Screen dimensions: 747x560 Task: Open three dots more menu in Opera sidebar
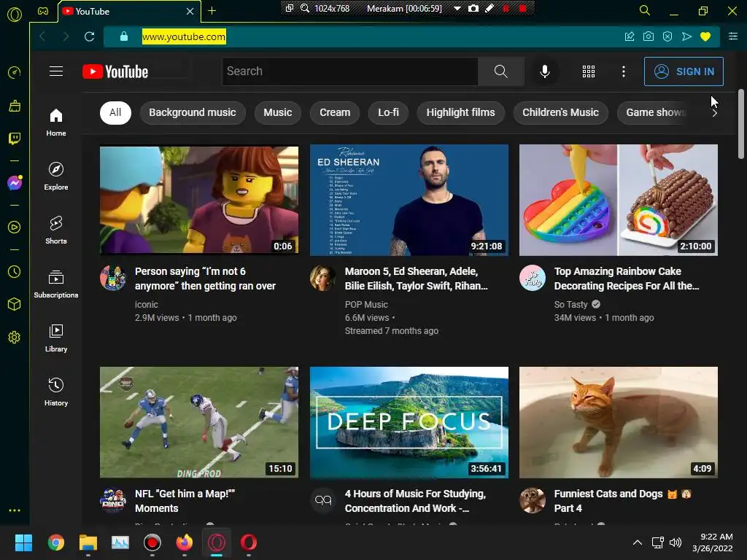pos(15,510)
